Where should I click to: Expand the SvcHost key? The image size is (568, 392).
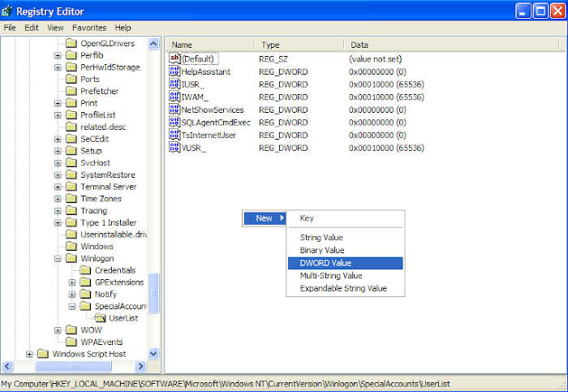point(58,163)
